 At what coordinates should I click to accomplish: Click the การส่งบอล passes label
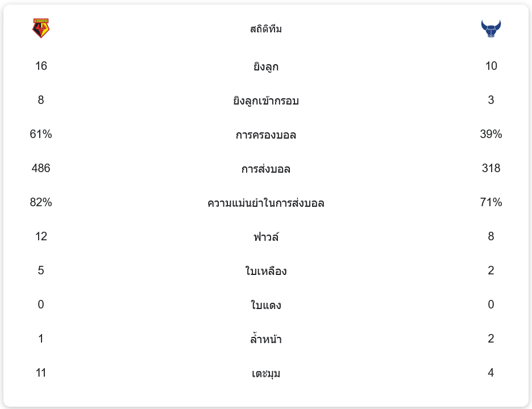coord(266,169)
